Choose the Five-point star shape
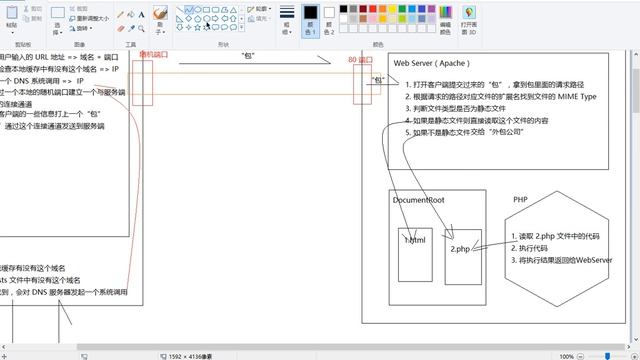640x360 pixels. [198, 28]
